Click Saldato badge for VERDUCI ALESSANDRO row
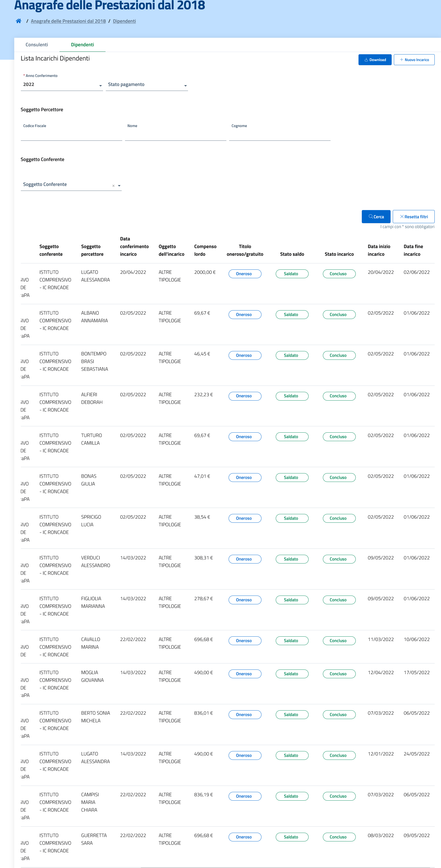441x868 pixels. pyautogui.click(x=292, y=559)
